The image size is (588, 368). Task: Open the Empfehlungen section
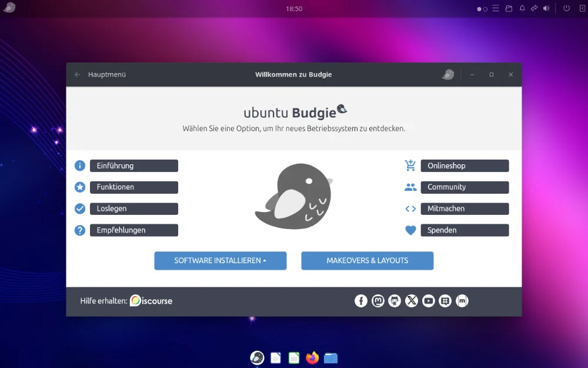click(134, 230)
